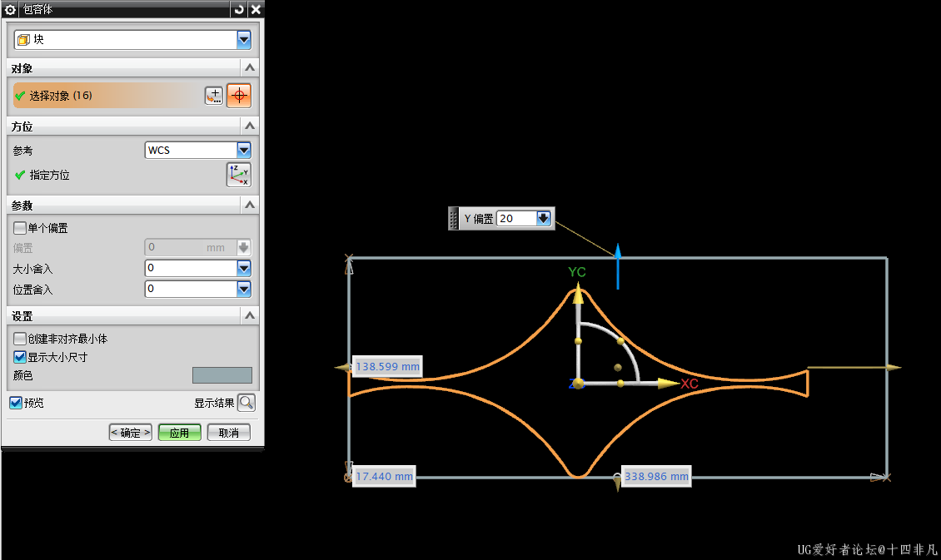Click the 指定方位 coordinate system icon
This screenshot has height=560, width=941.
coord(239,175)
